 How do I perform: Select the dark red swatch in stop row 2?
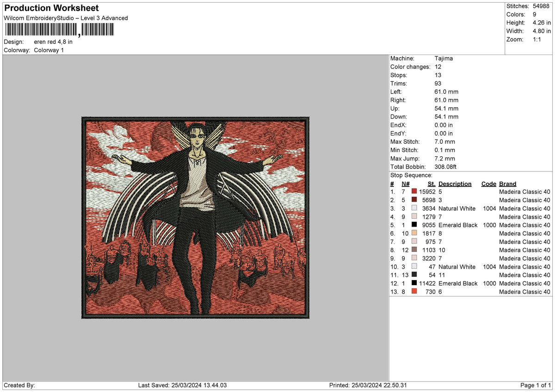[x=414, y=200]
